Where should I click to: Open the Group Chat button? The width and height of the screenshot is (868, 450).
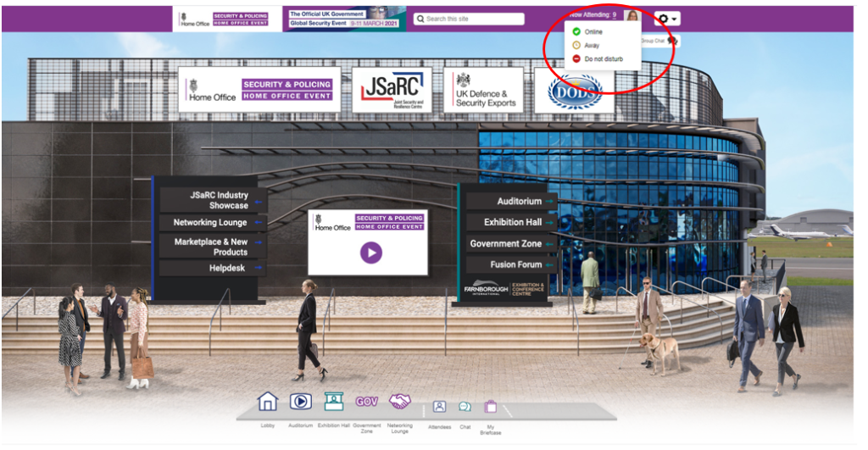(659, 41)
